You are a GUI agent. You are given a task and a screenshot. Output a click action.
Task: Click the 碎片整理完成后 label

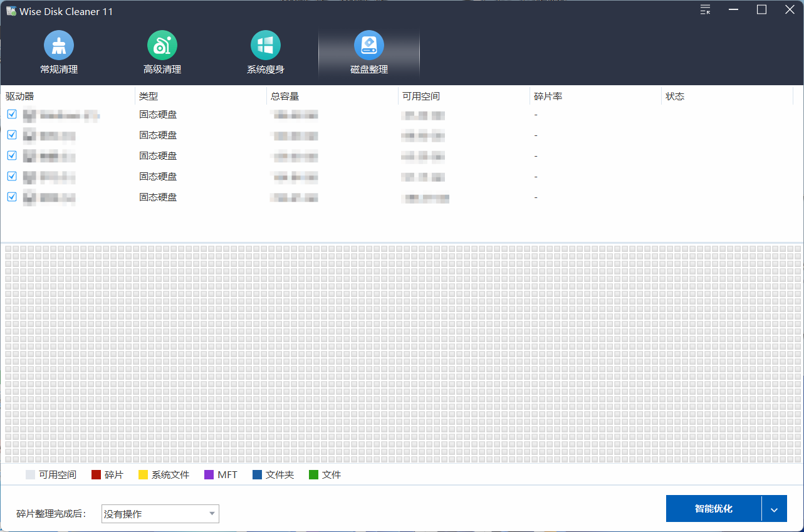[x=51, y=514]
